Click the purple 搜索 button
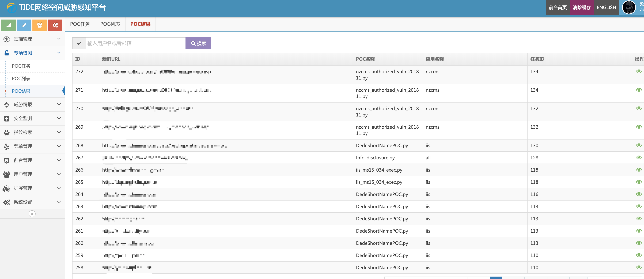The image size is (644, 279). (198, 43)
